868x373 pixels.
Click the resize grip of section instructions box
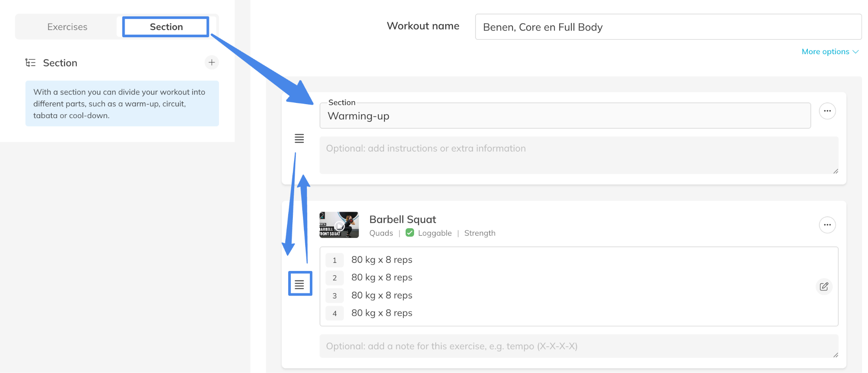[835, 171]
